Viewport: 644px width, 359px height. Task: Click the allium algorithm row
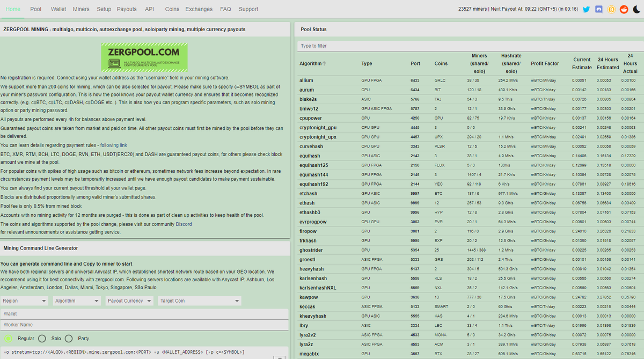click(471, 80)
